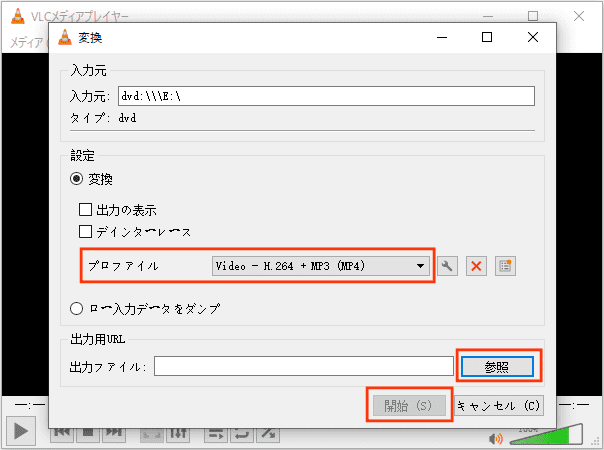Click the VLC cone icon in main window title

point(17,16)
